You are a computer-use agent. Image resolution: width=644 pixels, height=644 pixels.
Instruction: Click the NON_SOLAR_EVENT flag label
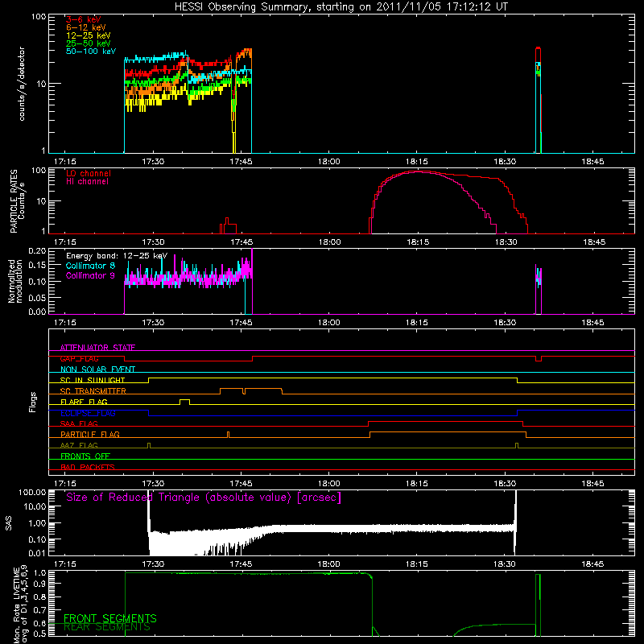(97, 369)
